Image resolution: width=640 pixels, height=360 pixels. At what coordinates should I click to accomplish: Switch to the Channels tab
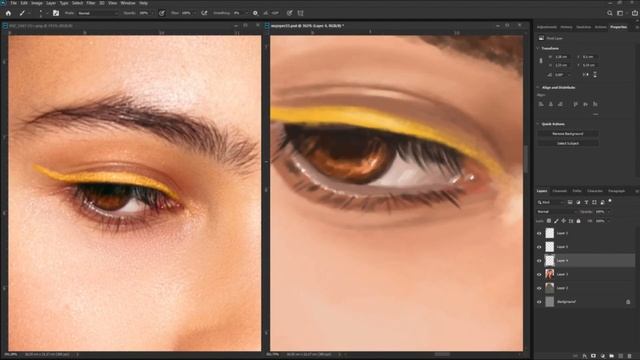560,191
